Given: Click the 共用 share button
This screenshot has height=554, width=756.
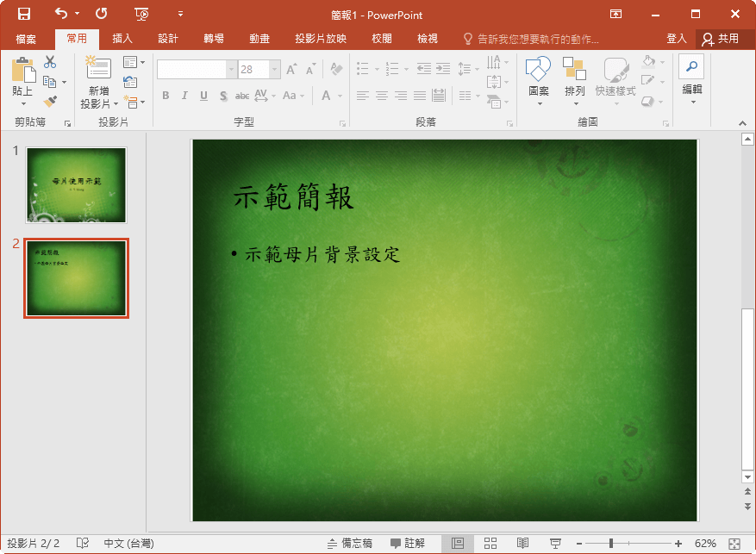Looking at the screenshot, I should (721, 39).
